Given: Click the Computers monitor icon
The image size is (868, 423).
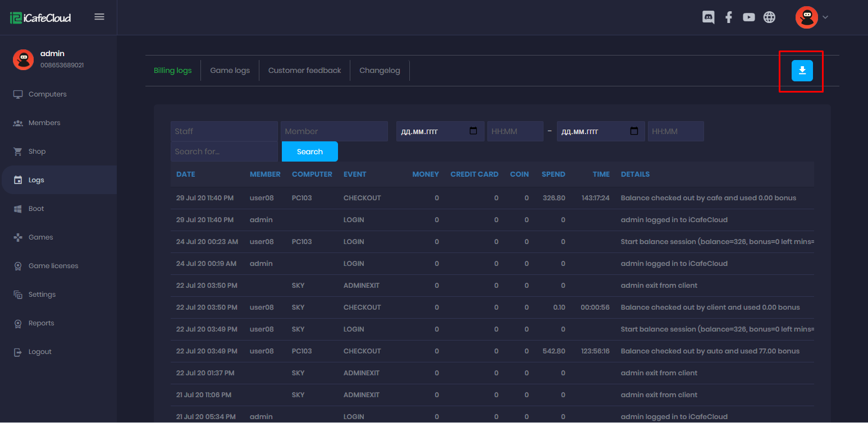Looking at the screenshot, I should tap(18, 94).
